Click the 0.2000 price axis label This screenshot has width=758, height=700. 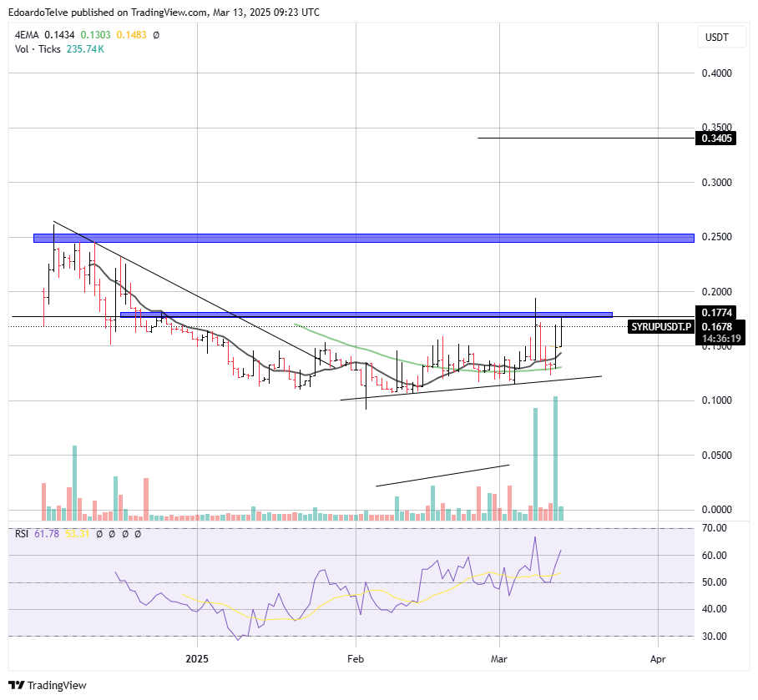[716, 291]
